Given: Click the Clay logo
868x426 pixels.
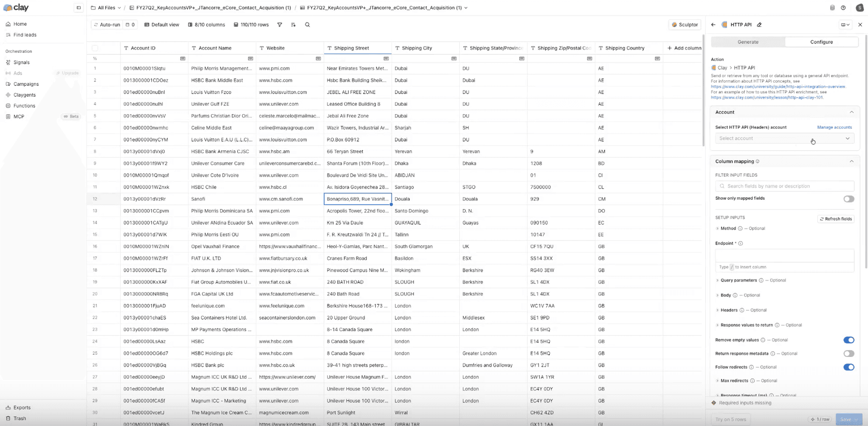Looking at the screenshot, I should (16, 8).
